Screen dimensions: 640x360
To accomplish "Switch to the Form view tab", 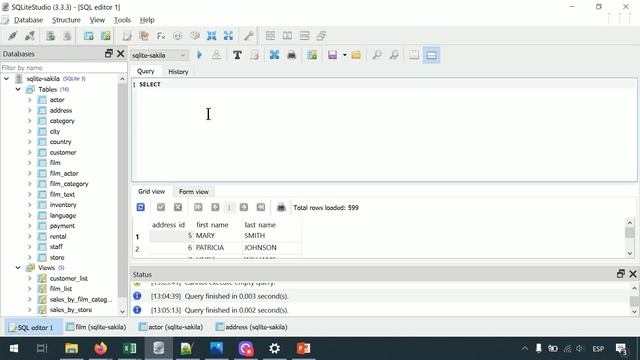I will click(193, 191).
